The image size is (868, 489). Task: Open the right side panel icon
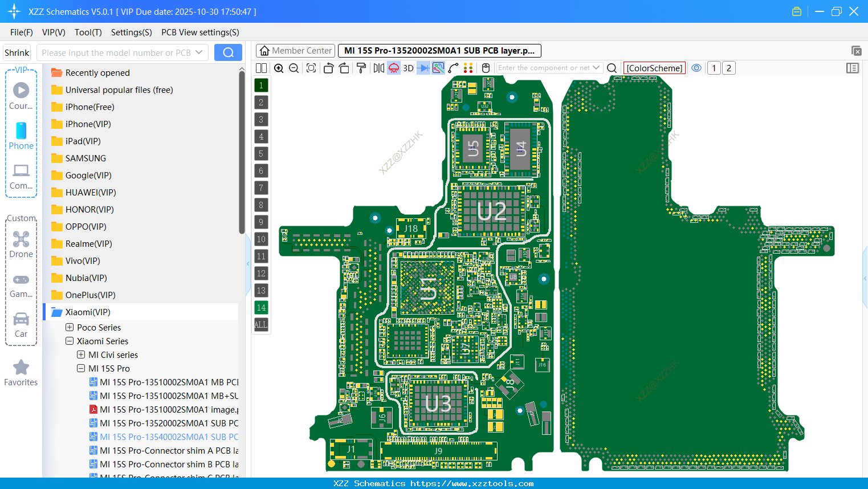tap(853, 68)
